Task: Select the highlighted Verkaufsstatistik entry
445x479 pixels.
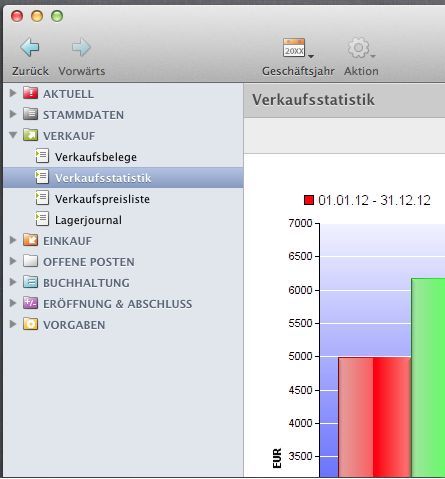Action: (x=123, y=178)
